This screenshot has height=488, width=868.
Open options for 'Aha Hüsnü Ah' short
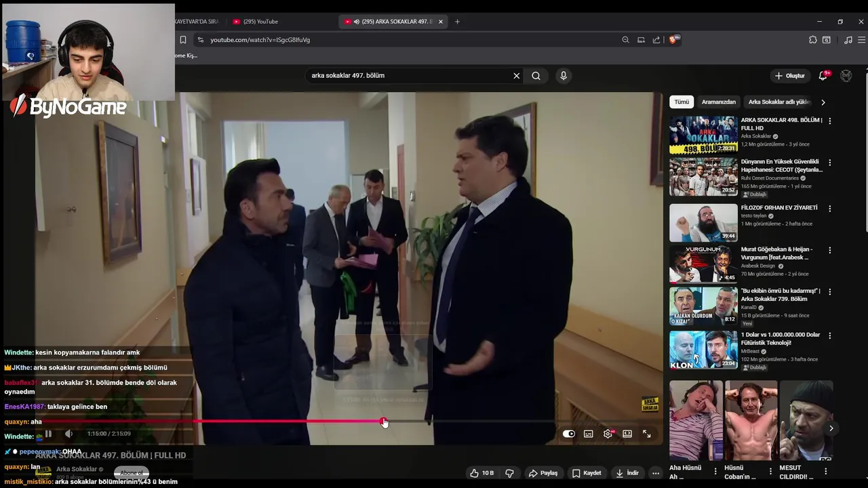click(x=715, y=471)
